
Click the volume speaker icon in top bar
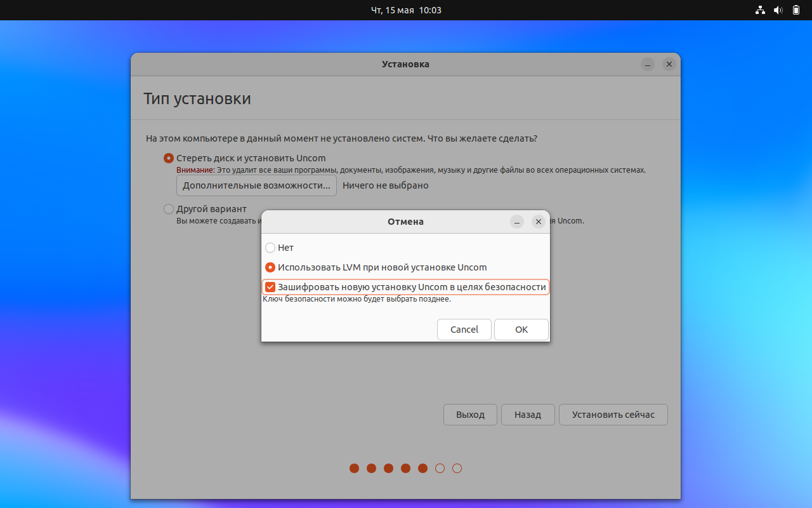point(778,10)
